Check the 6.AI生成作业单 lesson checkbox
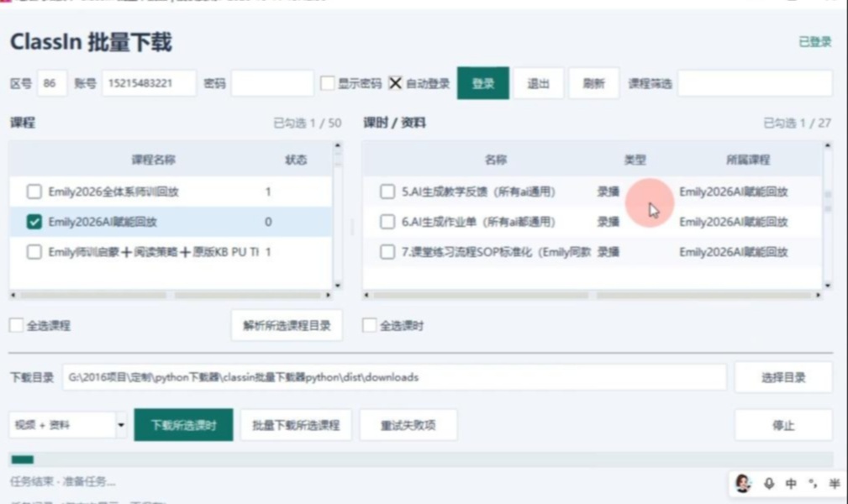Viewport: 848px width, 504px height. pos(387,222)
